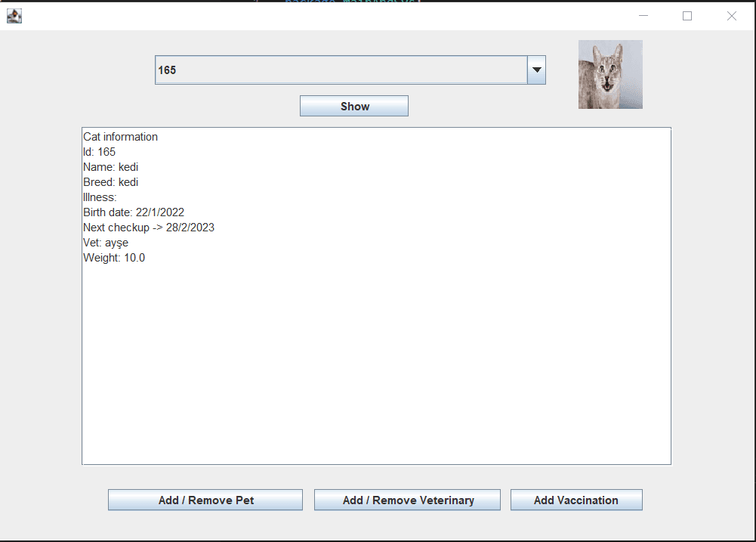Click the "Illness:" line
The image size is (756, 542).
pos(100,197)
